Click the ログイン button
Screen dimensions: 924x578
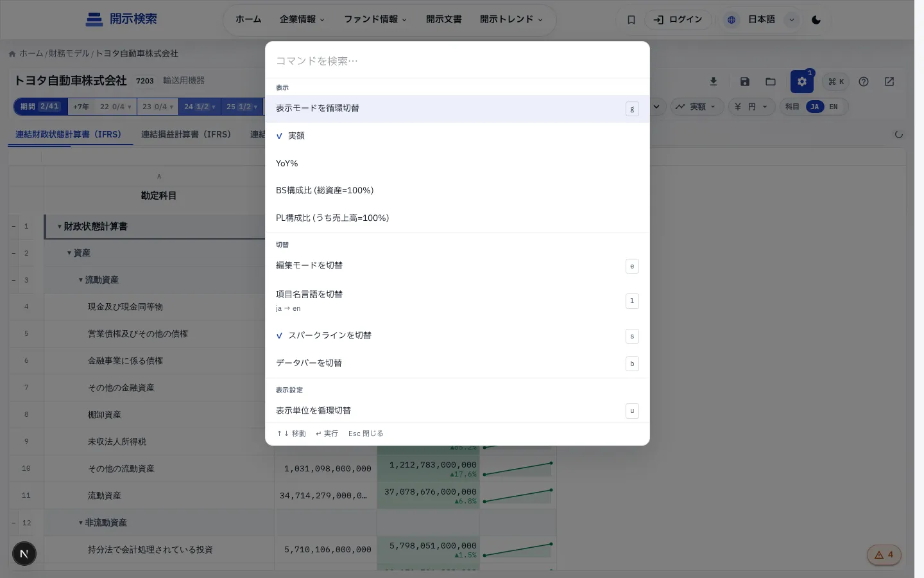tap(678, 20)
